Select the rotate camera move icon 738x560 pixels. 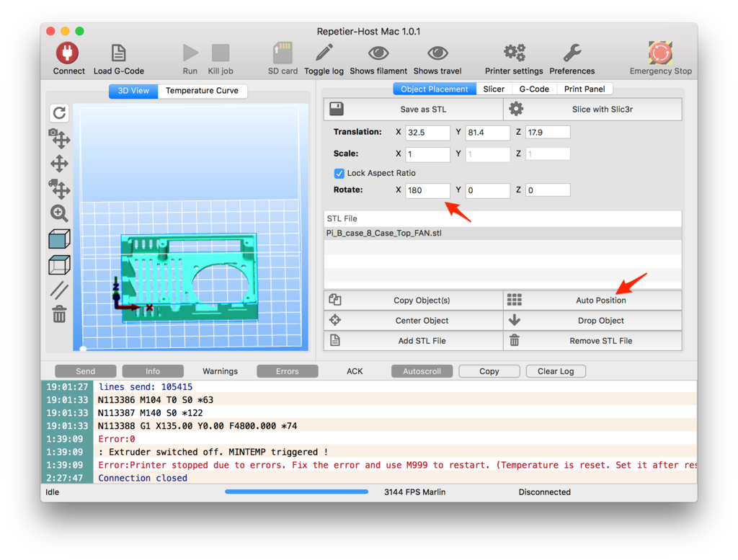59,138
